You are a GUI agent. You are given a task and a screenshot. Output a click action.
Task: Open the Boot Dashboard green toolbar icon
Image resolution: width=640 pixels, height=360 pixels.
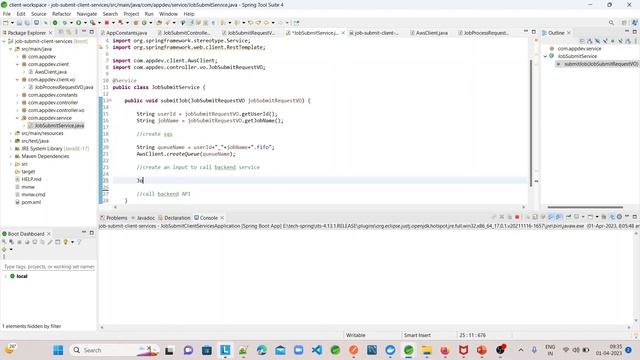point(55,23)
